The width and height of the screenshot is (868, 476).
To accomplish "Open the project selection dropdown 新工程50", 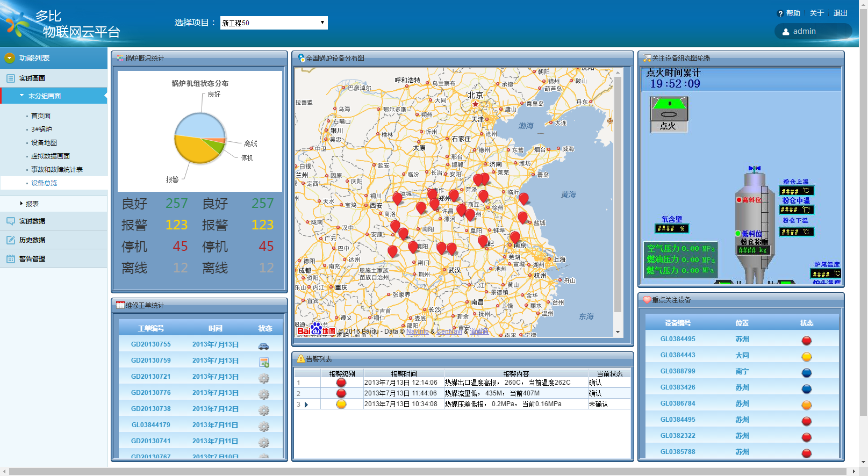I will pos(274,23).
